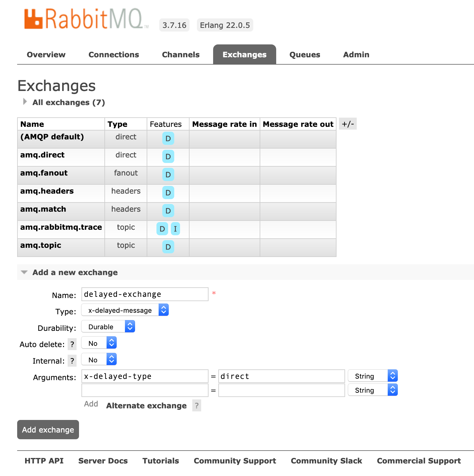Open String type dropdown for x-delayed-type argument

[373, 376]
